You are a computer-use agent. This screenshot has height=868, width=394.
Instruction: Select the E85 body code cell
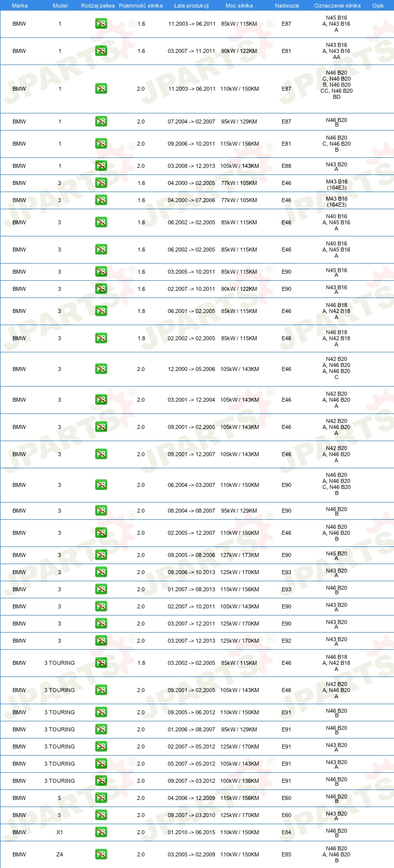286,854
